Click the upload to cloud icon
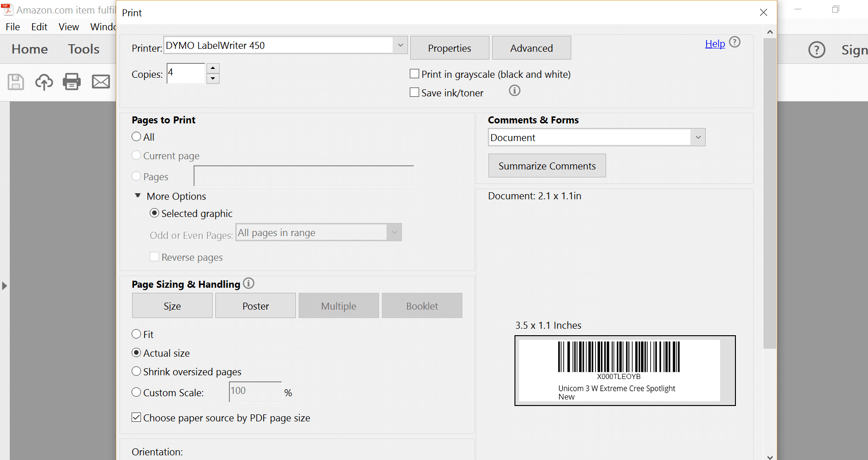This screenshot has height=460, width=868. (x=44, y=82)
